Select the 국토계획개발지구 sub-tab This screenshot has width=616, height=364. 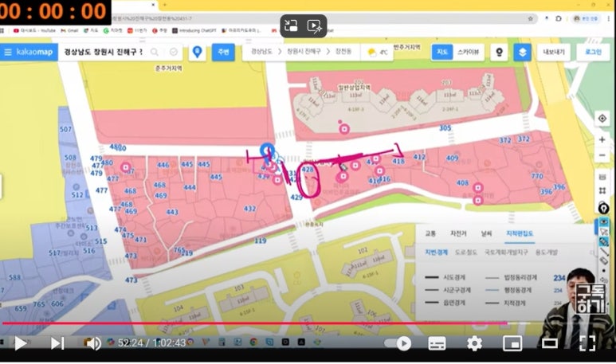click(x=506, y=252)
